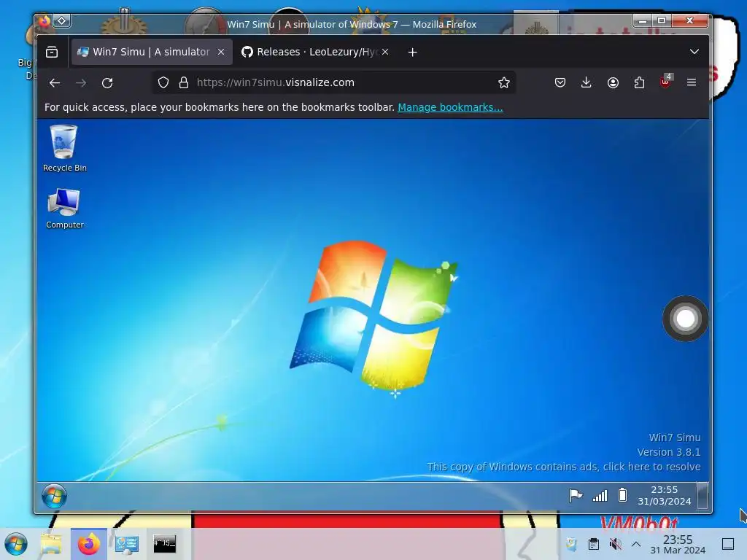Open tracking protection shield icon
747x560 pixels.
pyautogui.click(x=163, y=83)
